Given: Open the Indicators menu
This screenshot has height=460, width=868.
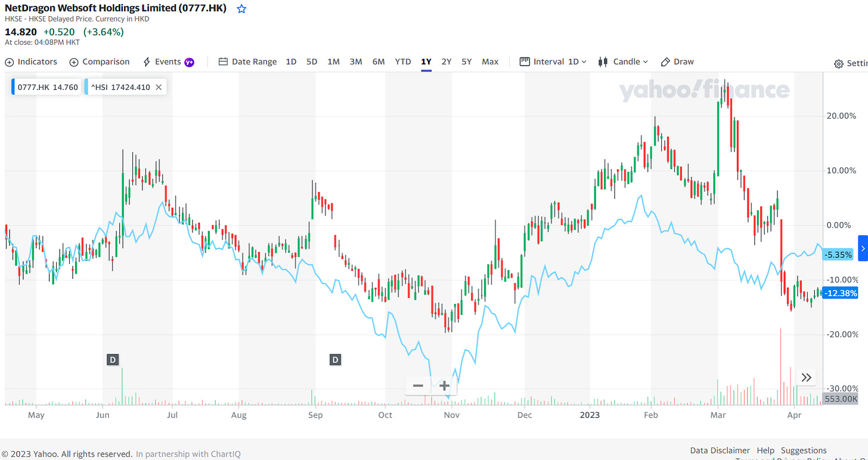Looking at the screenshot, I should 31,62.
